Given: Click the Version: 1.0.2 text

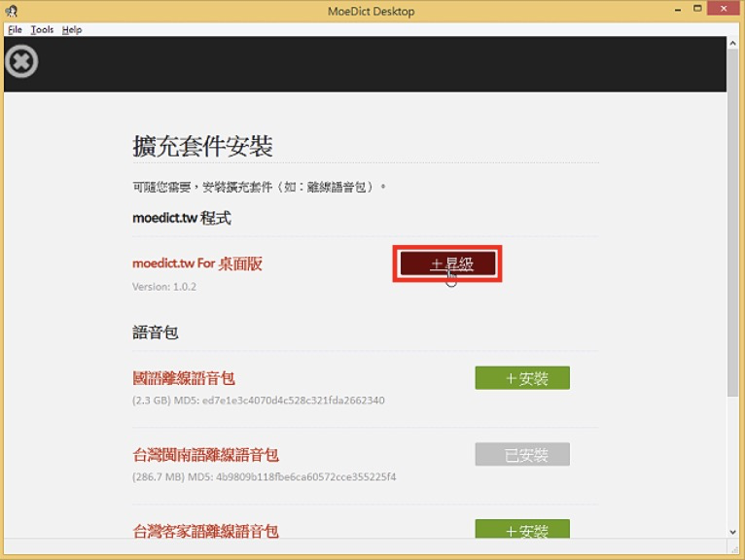Looking at the screenshot, I should (164, 287).
